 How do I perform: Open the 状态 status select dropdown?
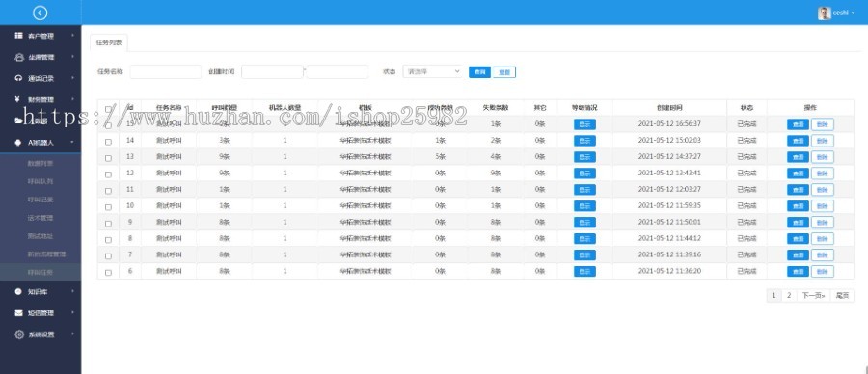coord(432,71)
